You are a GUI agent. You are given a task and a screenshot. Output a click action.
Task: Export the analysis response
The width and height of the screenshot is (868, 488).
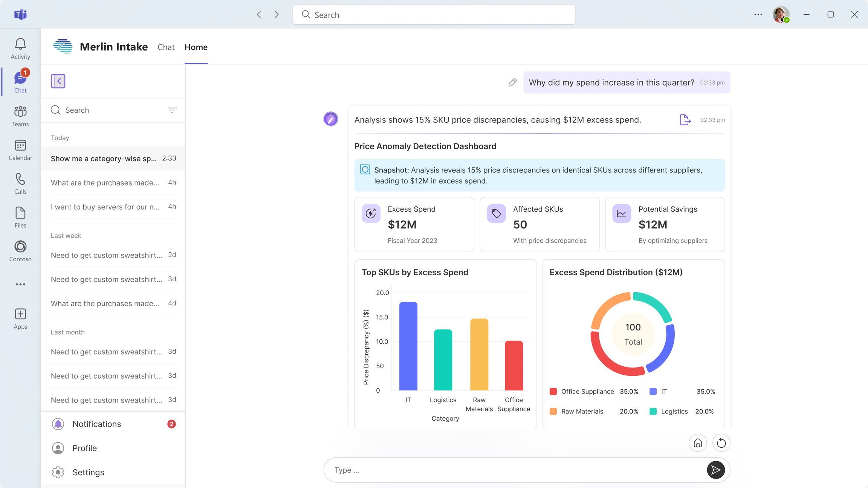point(685,120)
